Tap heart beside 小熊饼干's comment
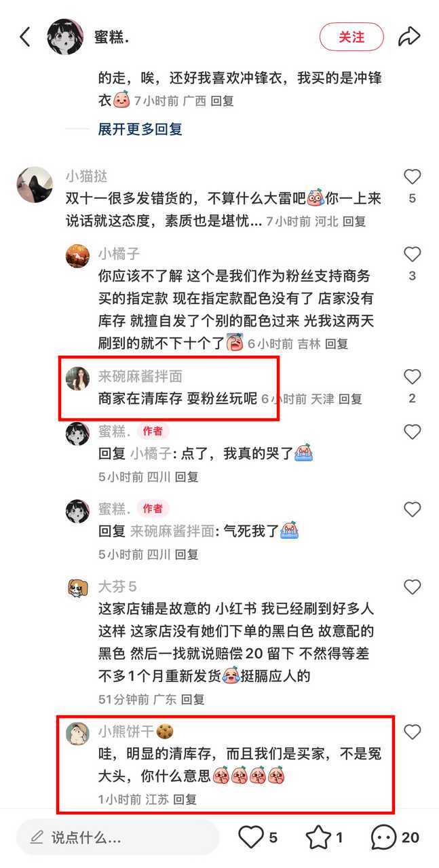The image size is (439, 868). (413, 732)
